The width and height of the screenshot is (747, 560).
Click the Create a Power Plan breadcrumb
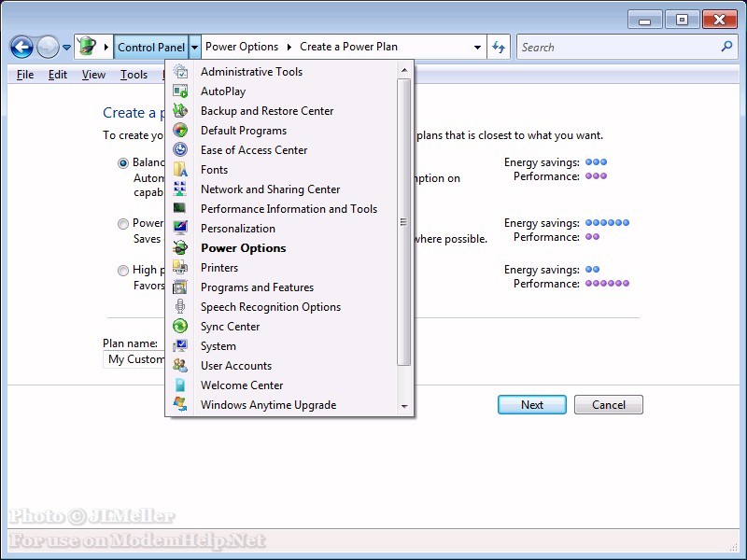click(x=348, y=47)
